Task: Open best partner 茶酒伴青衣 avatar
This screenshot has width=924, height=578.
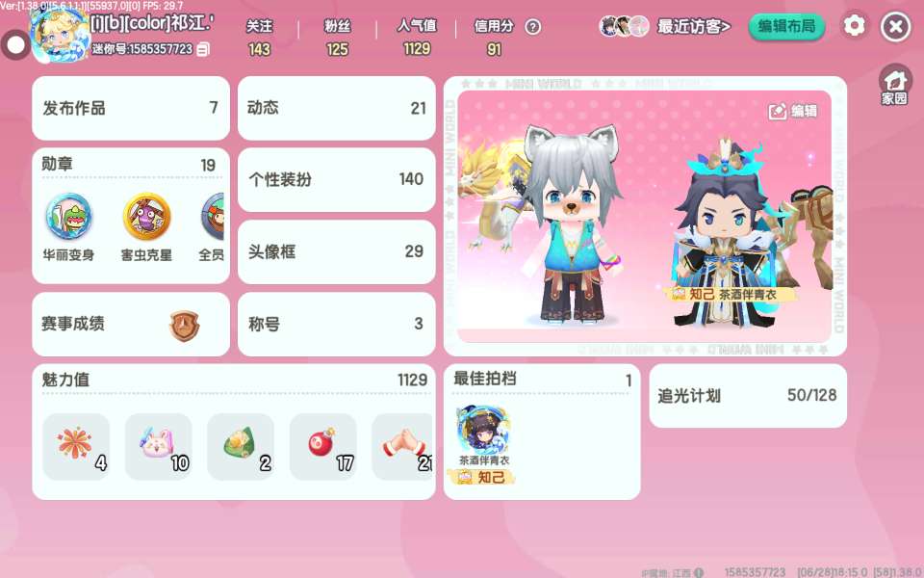Action: [x=483, y=430]
